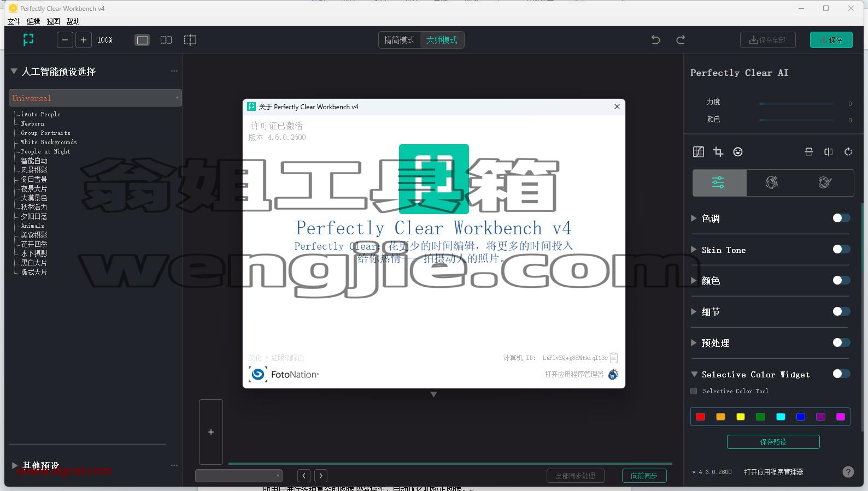Open the bottom filmstrip dropdown
The image size is (868, 491).
click(x=239, y=476)
